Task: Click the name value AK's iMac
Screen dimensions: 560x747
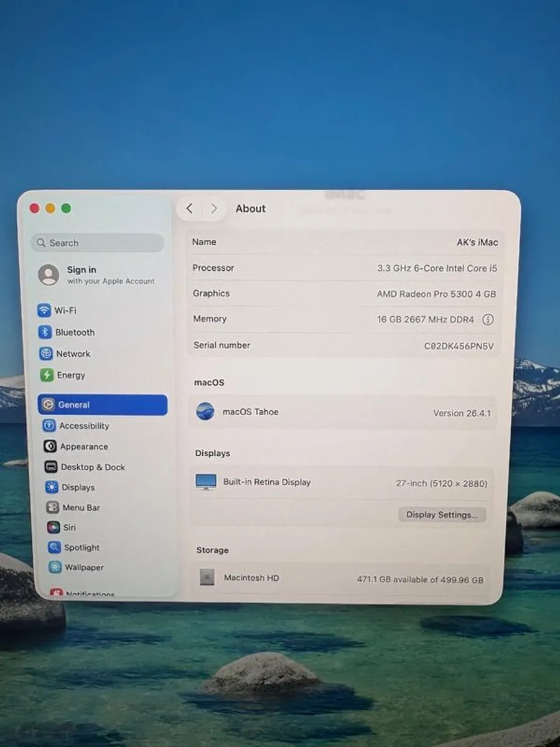Action: coord(477,242)
